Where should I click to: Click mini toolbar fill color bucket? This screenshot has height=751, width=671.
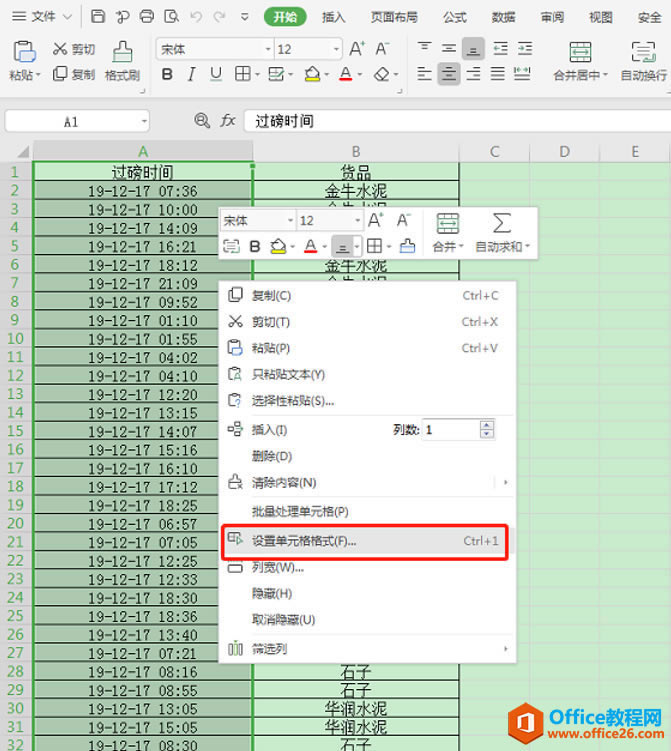point(278,247)
